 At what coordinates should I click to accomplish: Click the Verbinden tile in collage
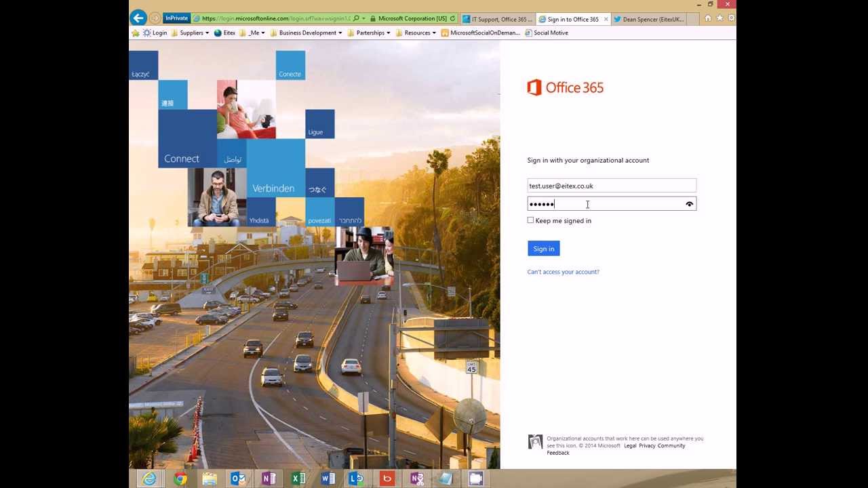pyautogui.click(x=276, y=168)
